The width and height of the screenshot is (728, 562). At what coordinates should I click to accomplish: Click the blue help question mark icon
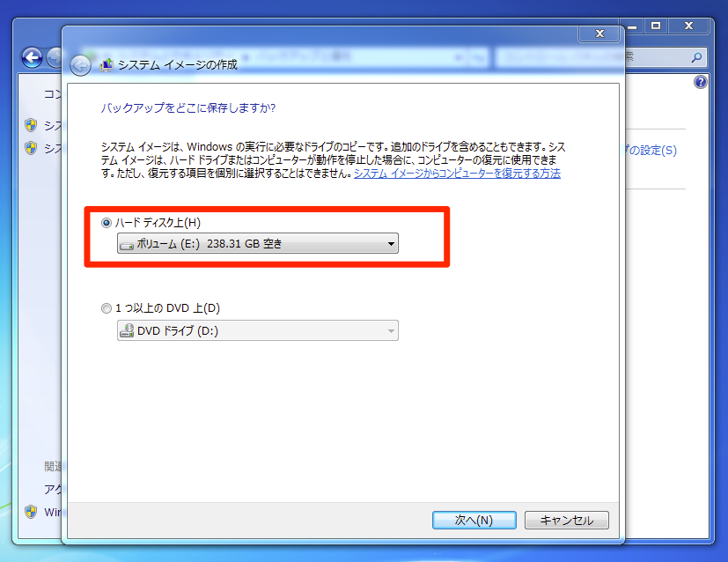coord(700,82)
